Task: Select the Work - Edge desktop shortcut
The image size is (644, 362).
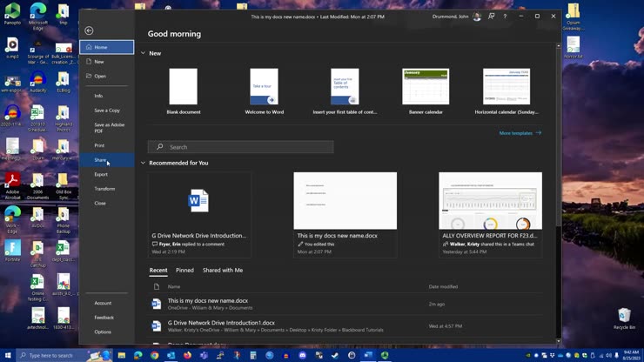Action: [x=12, y=220]
